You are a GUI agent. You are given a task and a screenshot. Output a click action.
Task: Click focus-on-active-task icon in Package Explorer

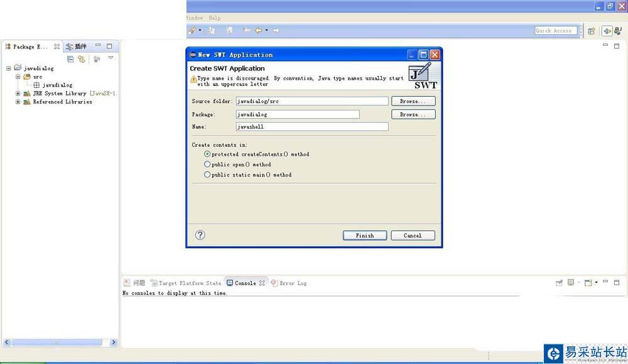(97, 59)
